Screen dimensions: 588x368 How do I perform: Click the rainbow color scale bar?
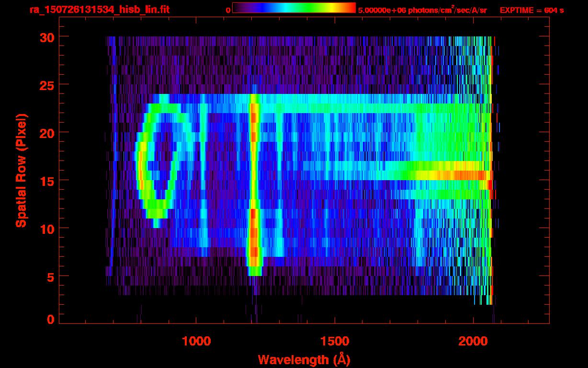click(x=294, y=8)
